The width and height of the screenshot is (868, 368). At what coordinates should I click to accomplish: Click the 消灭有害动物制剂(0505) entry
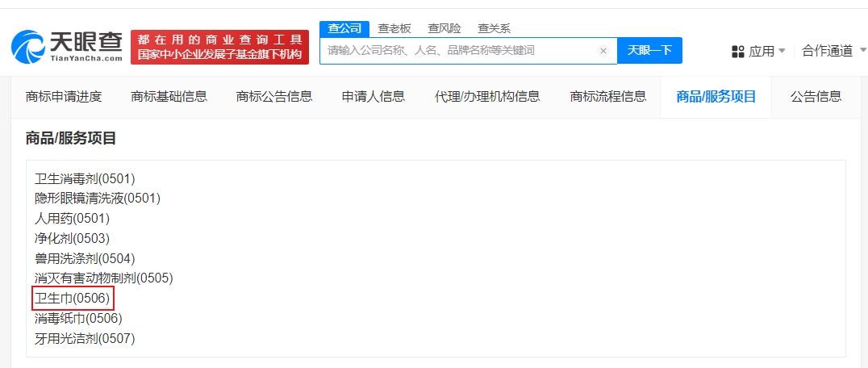pyautogui.click(x=104, y=278)
